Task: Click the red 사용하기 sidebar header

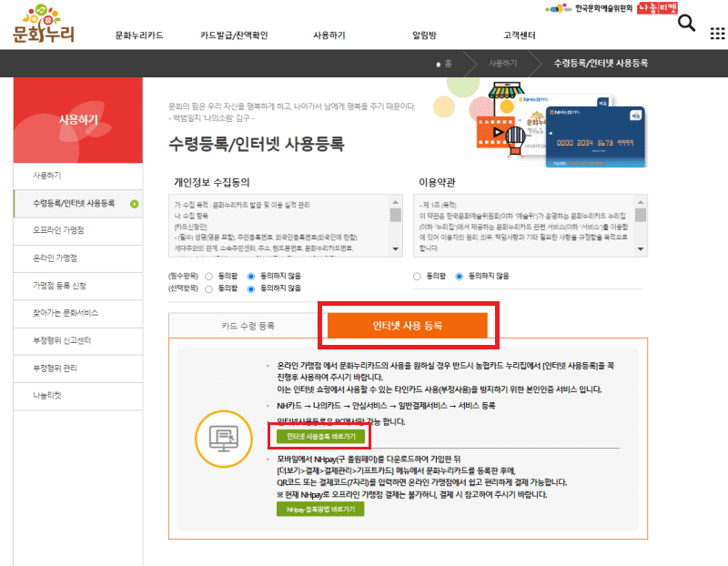Action: tap(78, 120)
